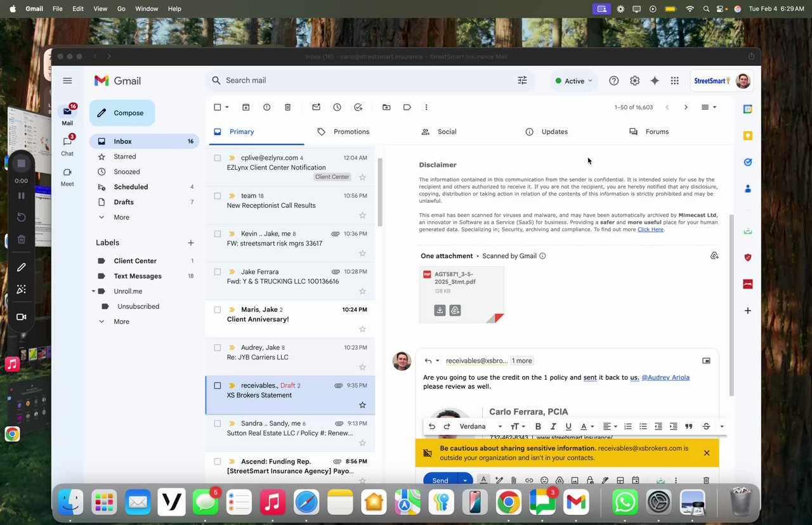Click the Gemini sparkle icon
The width and height of the screenshot is (812, 525).
pyautogui.click(x=655, y=81)
